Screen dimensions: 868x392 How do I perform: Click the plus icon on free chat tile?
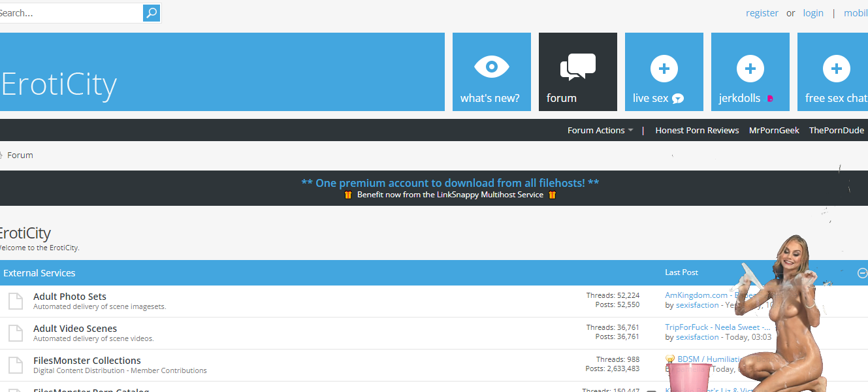tap(836, 69)
